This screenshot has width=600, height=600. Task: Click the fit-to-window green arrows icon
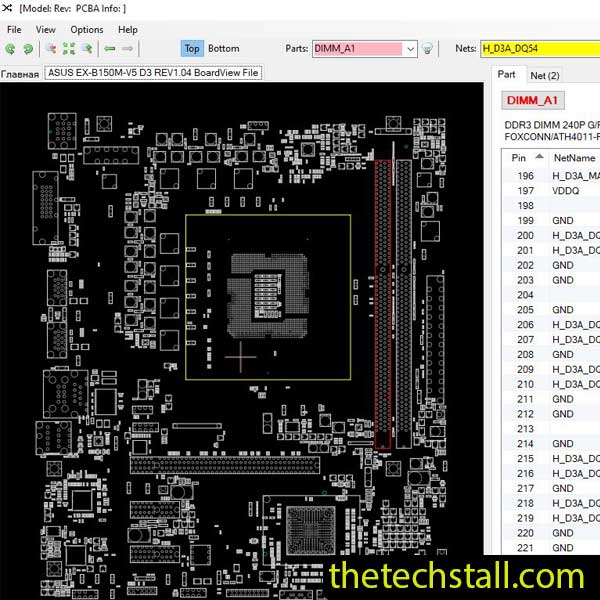tap(69, 48)
